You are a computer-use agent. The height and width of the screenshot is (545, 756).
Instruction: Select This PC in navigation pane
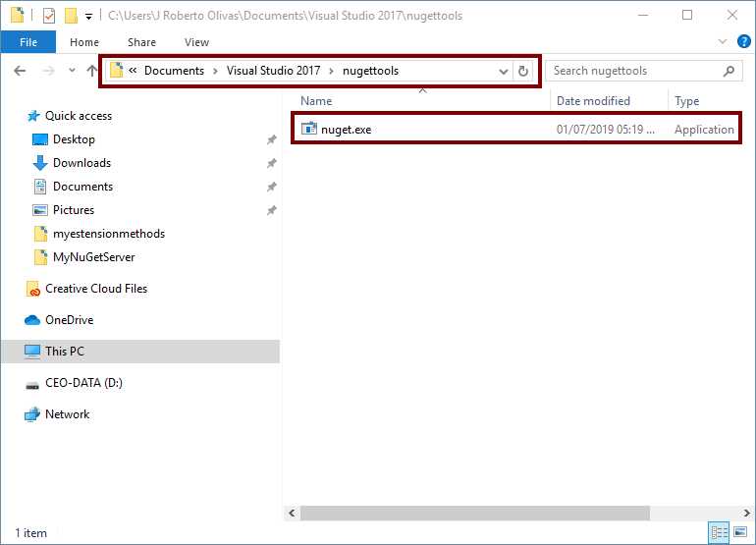coord(139,352)
